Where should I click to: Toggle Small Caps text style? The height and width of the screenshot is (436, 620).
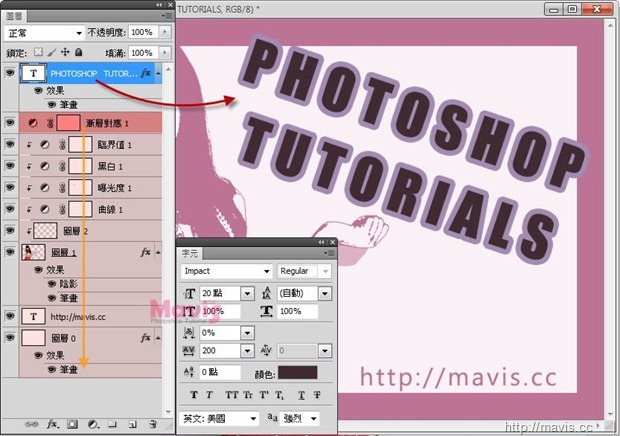pos(248,394)
